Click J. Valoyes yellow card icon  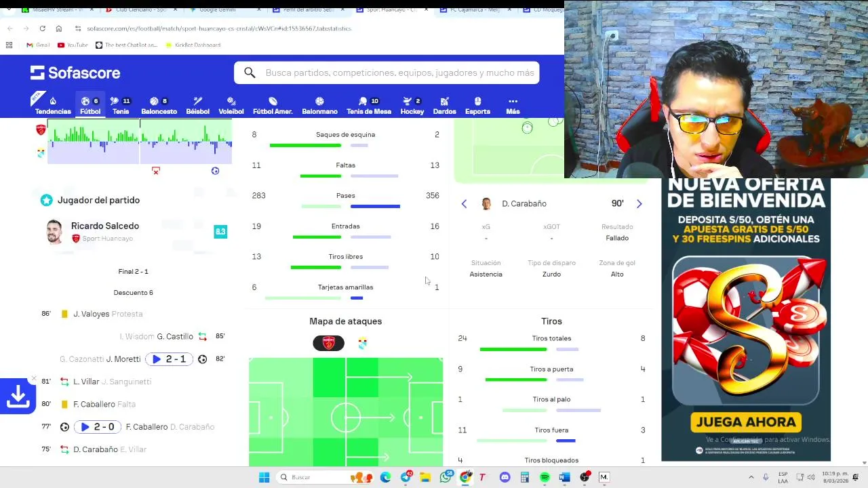pos(64,314)
